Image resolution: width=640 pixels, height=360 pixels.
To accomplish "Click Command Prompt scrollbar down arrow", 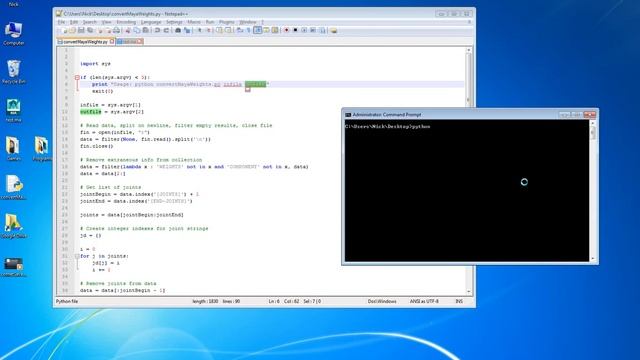I will coord(593,258).
